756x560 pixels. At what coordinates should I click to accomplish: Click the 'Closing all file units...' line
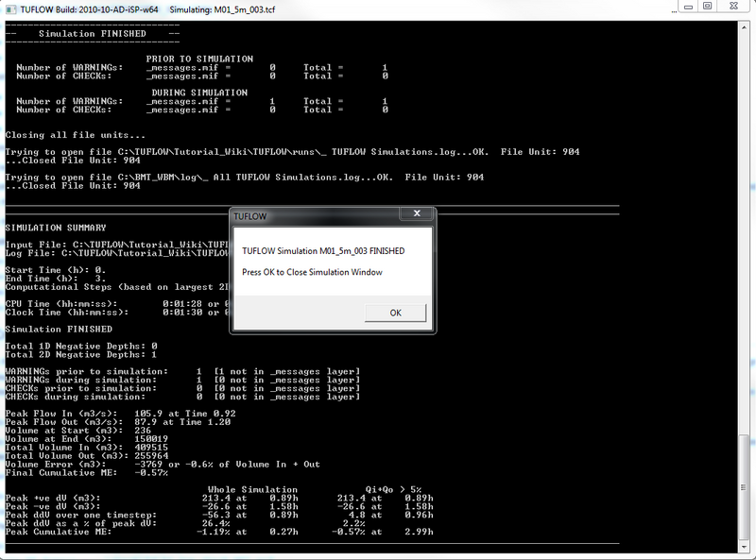point(75,135)
